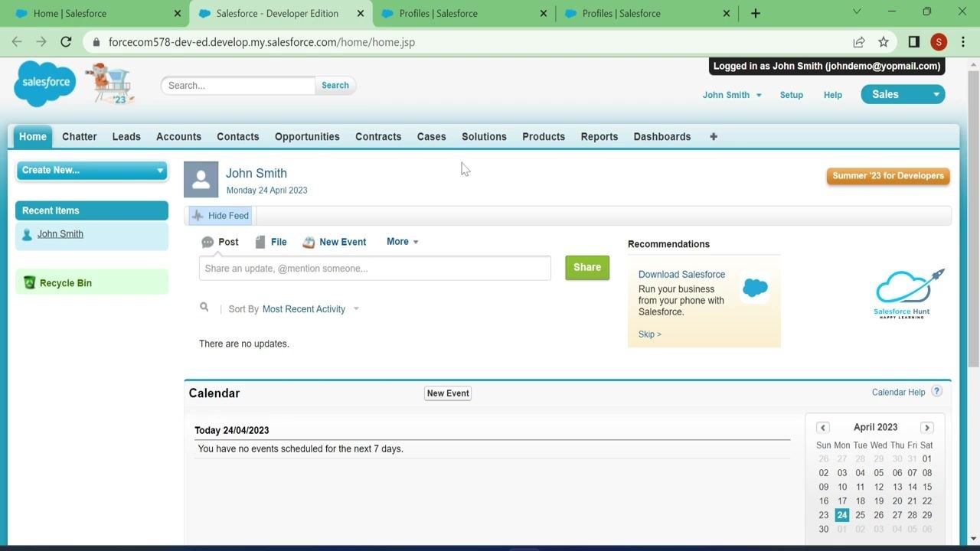Click Summer '23 for Developers button
Image resolution: width=980 pixels, height=551 pixels.
click(x=888, y=176)
